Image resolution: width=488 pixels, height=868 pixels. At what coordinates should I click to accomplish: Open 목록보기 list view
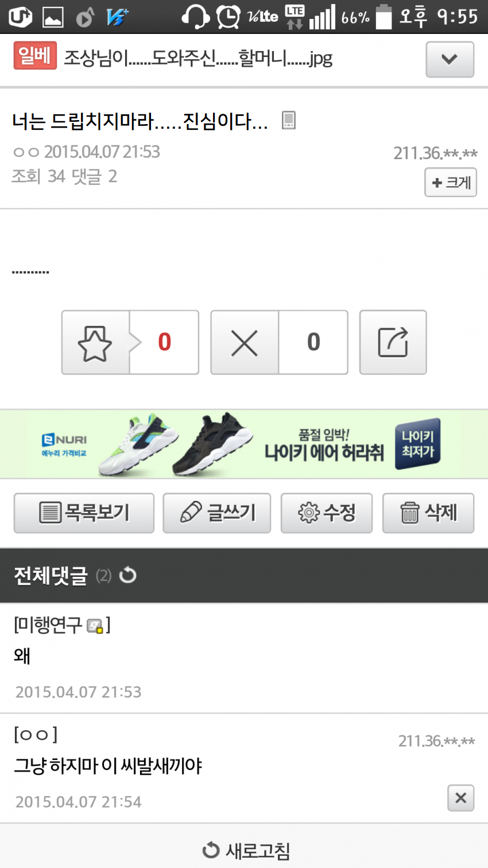coord(84,513)
